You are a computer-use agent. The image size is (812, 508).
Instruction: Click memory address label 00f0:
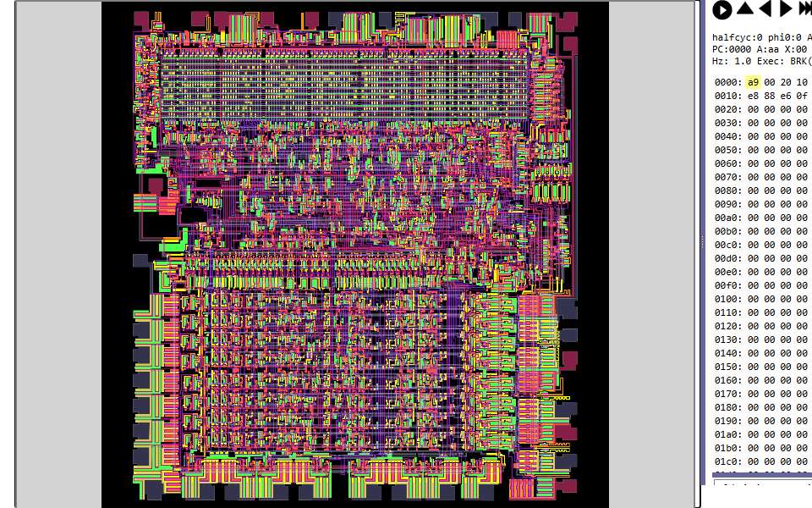tap(728, 285)
